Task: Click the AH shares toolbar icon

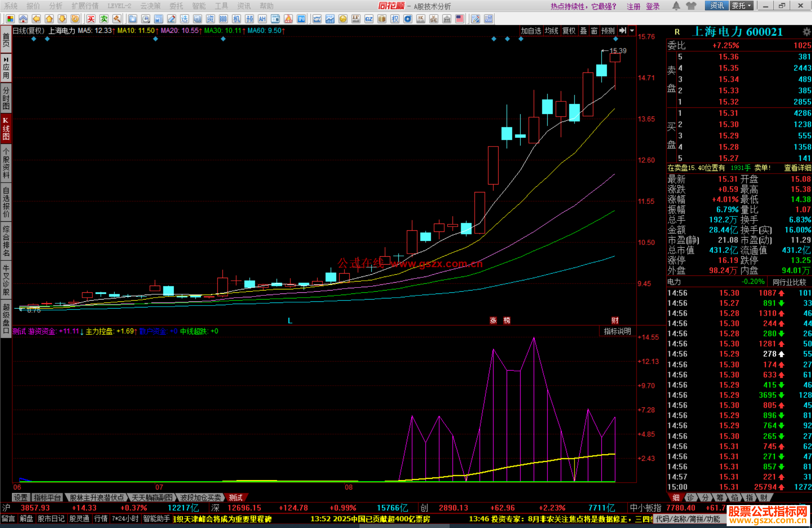Action: pyautogui.click(x=262, y=19)
